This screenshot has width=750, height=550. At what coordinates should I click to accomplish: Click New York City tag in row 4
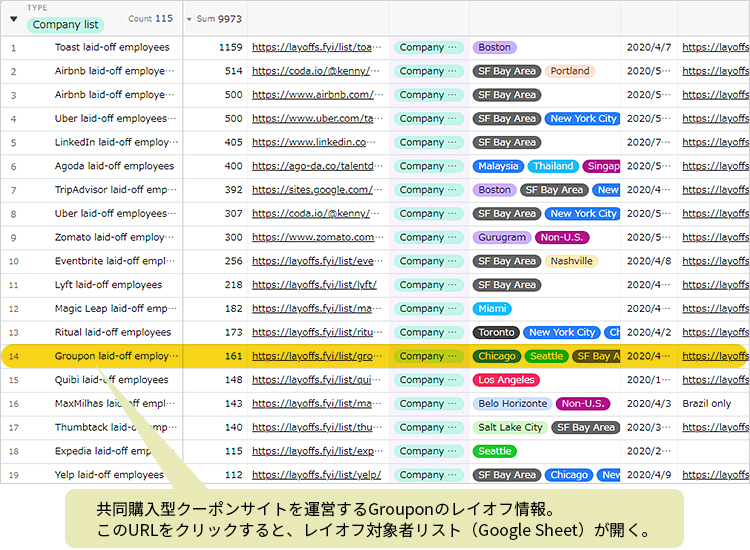click(583, 119)
